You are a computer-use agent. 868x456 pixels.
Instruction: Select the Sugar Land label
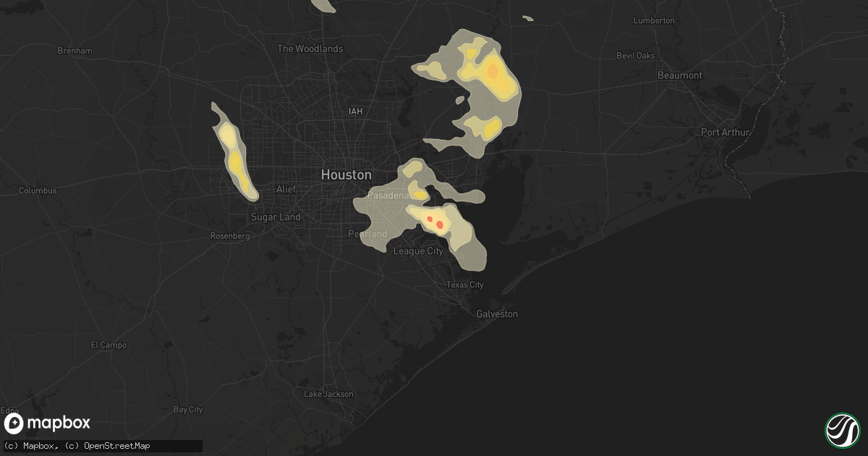click(x=275, y=216)
